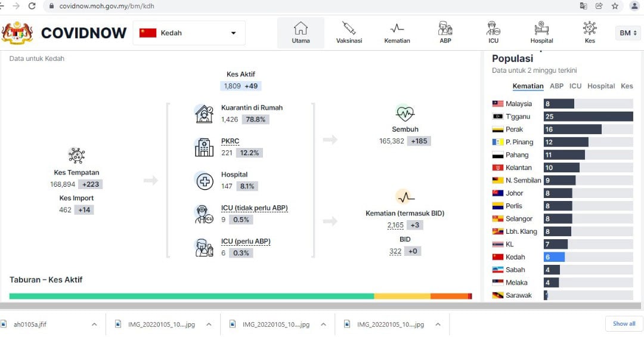644x337 pixels.
Task: Click the Kes Tempatan virus icon
Action: (76, 156)
